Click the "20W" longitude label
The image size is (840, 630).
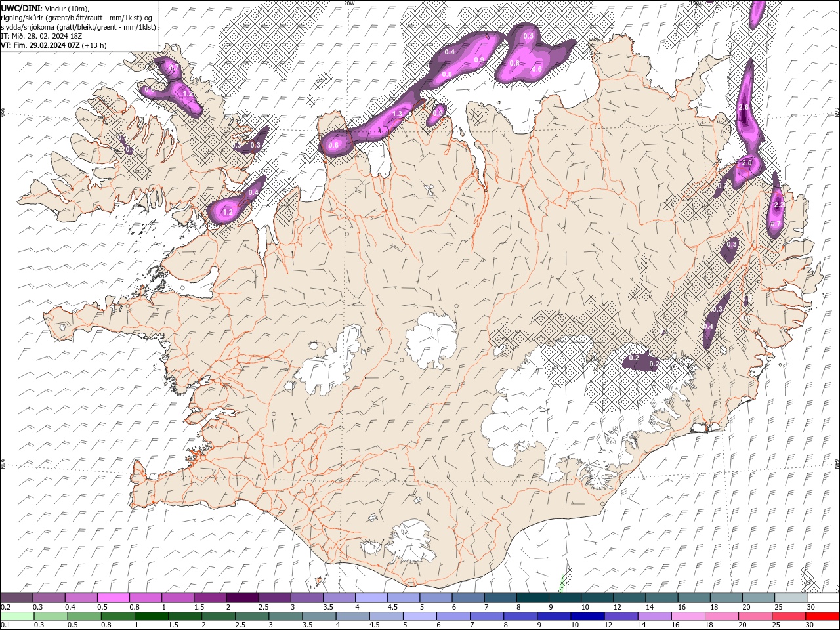pyautogui.click(x=349, y=3)
